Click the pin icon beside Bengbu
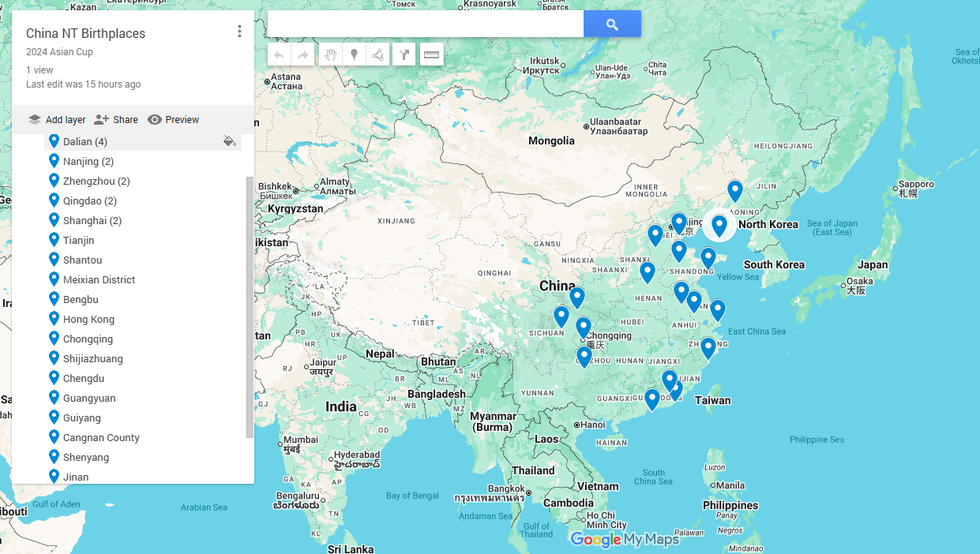Viewport: 980px width, 554px height. tap(54, 299)
